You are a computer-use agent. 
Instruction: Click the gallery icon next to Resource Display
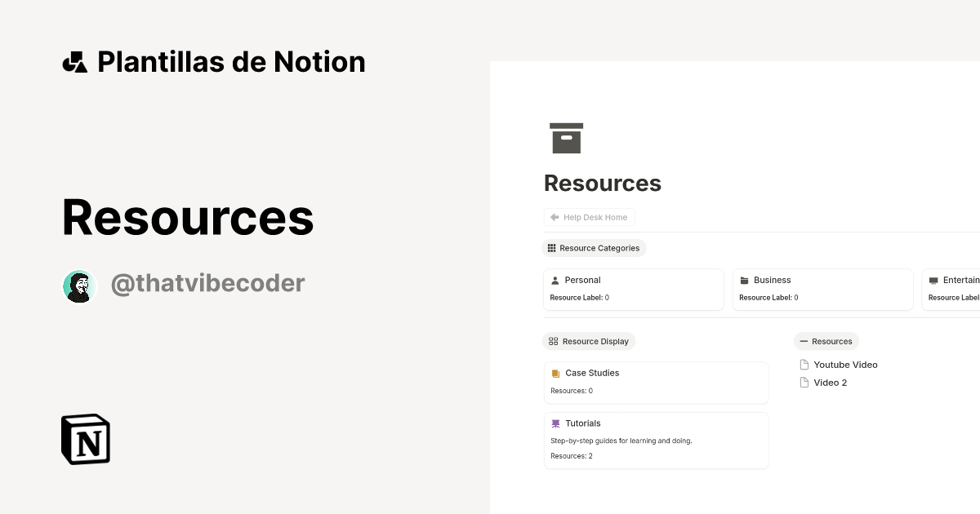[x=552, y=341]
